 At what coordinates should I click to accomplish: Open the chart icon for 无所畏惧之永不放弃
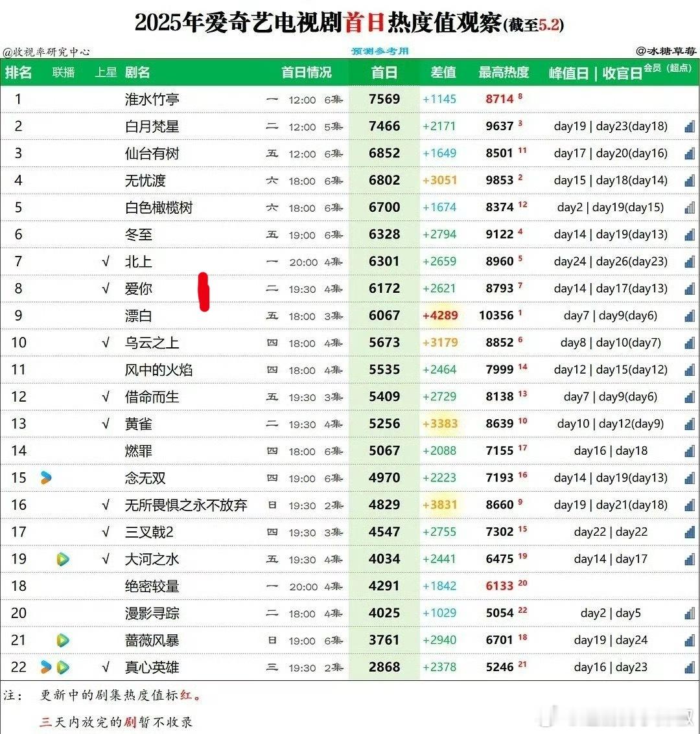pyautogui.click(x=689, y=505)
